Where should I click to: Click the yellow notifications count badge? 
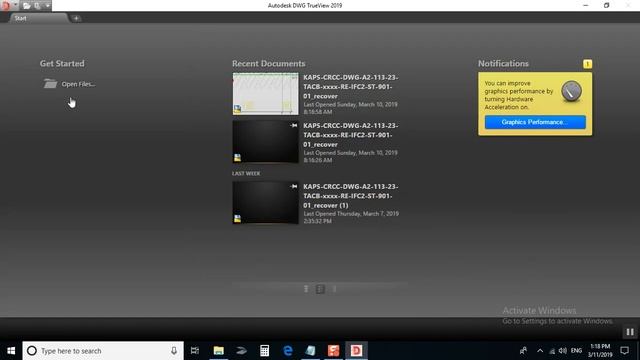[x=587, y=64]
